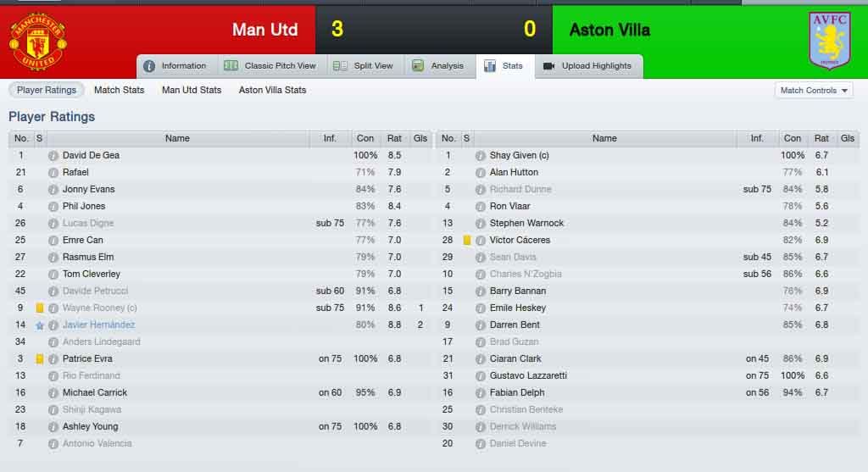Sort Man Utd table by Rat column
This screenshot has height=472, width=868.
coord(394,138)
